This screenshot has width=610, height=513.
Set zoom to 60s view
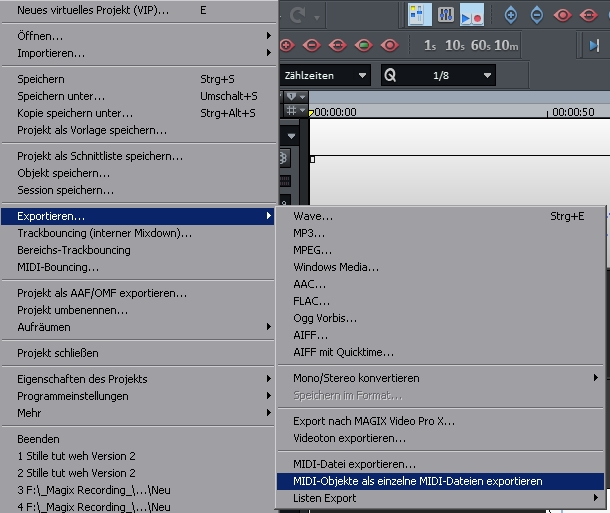[x=480, y=45]
